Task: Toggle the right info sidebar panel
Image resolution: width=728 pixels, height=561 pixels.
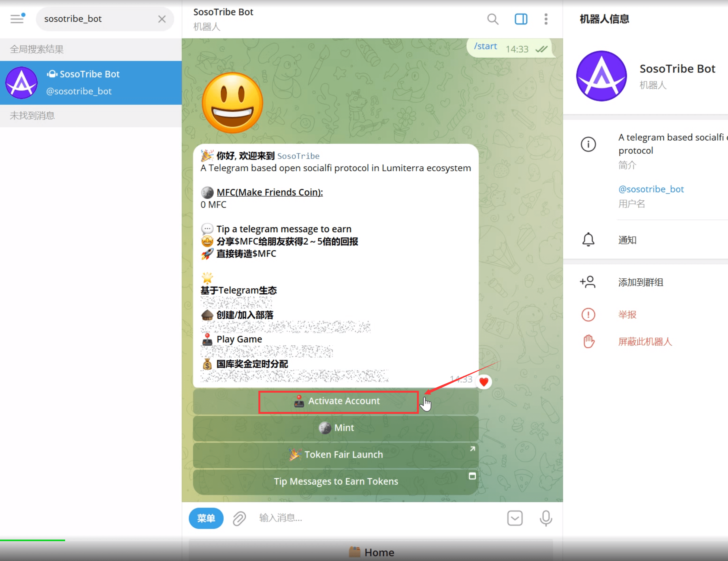Action: pyautogui.click(x=521, y=19)
